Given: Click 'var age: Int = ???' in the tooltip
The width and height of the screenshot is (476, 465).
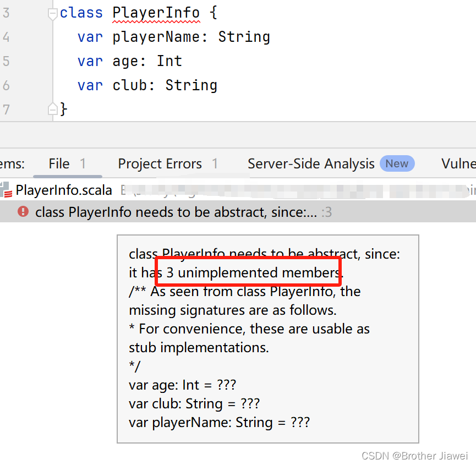Looking at the screenshot, I should (x=182, y=385).
